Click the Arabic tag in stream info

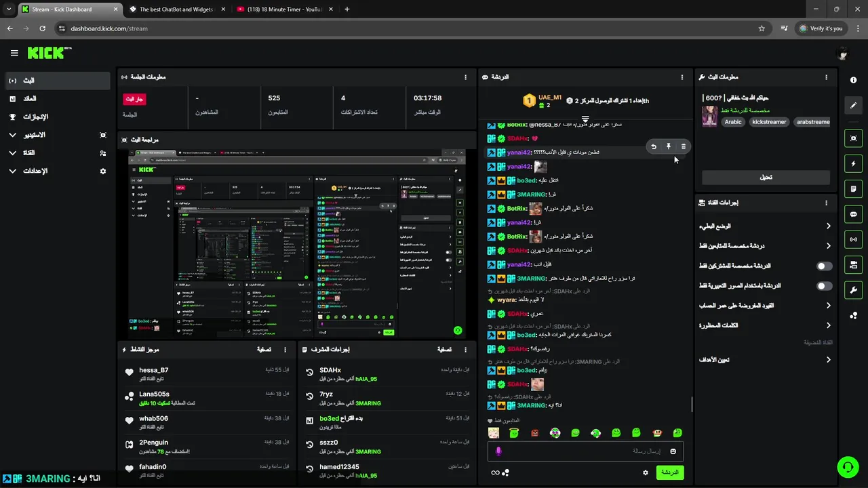(x=733, y=122)
